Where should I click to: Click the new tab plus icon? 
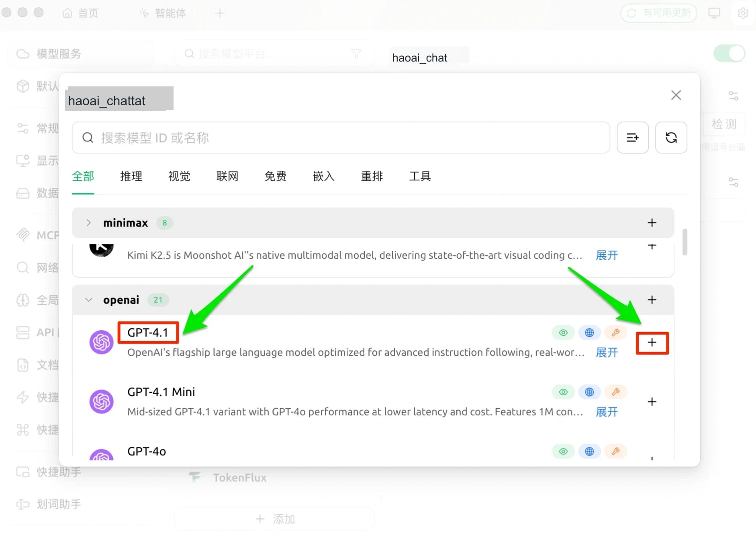pos(220,13)
